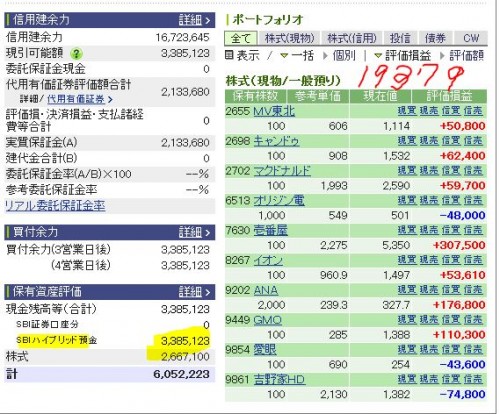Click 信売 for 吉野家HD
500x414 pixels.
473,379
